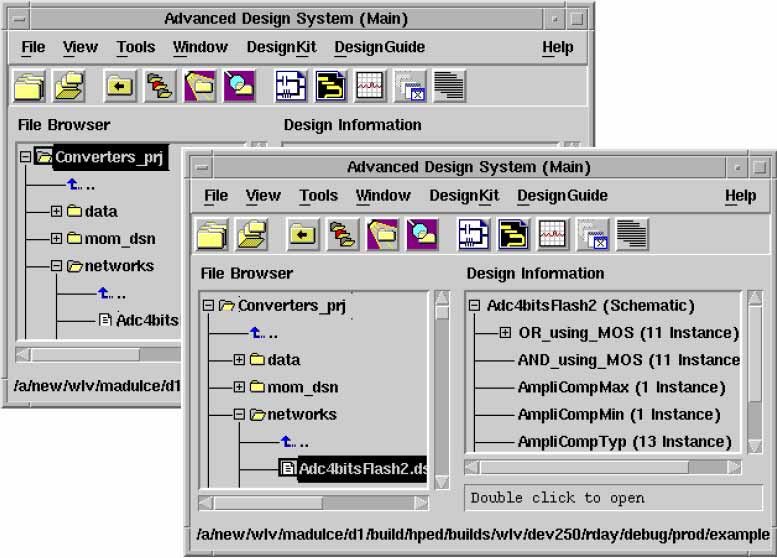This screenshot has height=558, width=777.
Task: Click Example Directory icon in back window
Action: coord(239,86)
